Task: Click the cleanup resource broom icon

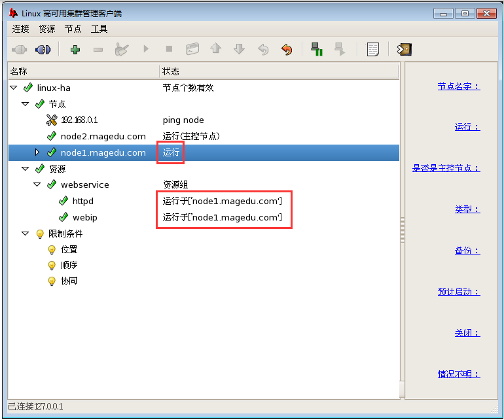Action: pyautogui.click(x=122, y=50)
